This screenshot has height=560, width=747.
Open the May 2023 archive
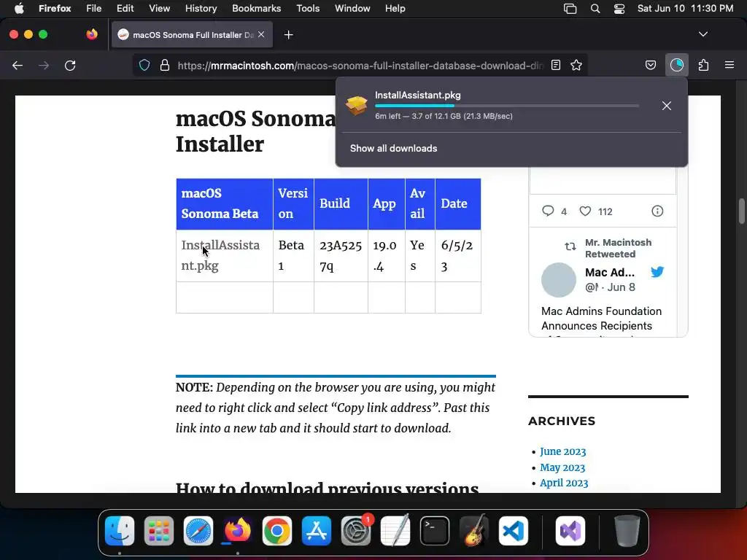click(x=562, y=467)
